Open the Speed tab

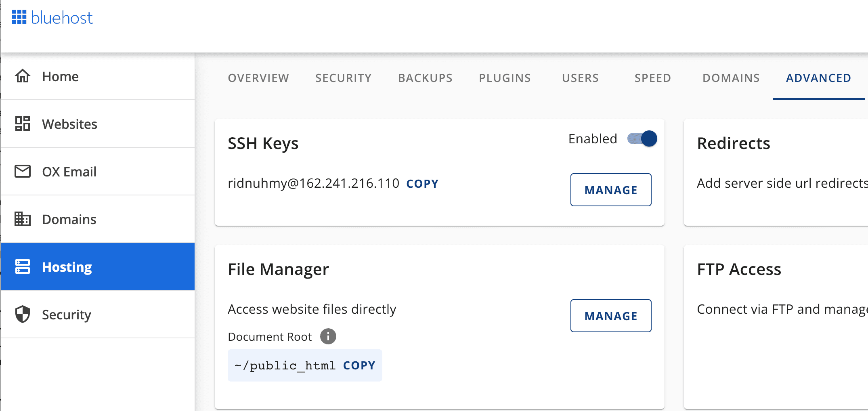[x=652, y=78]
